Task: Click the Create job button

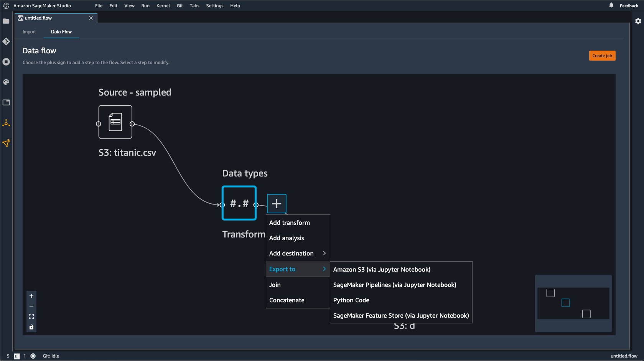Action: [602, 55]
